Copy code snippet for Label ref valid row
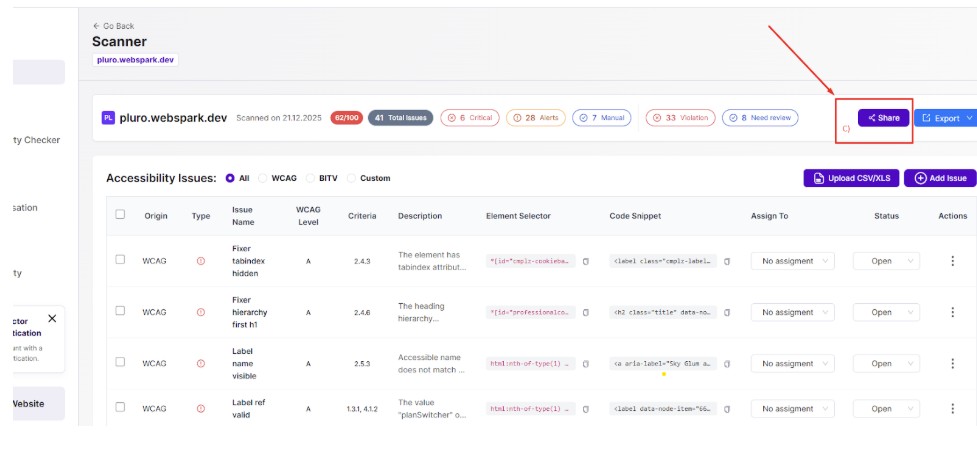The width and height of the screenshot is (977, 475). click(727, 409)
